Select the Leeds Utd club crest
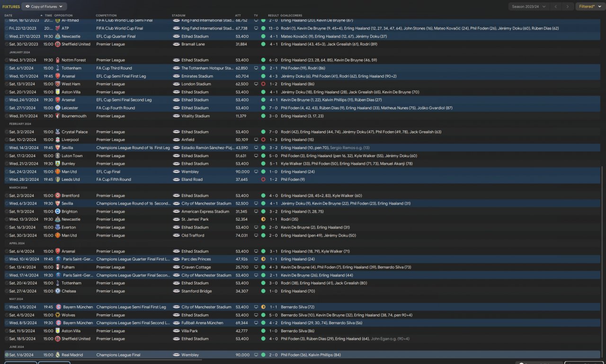The height and width of the screenshot is (364, 606). [57, 180]
